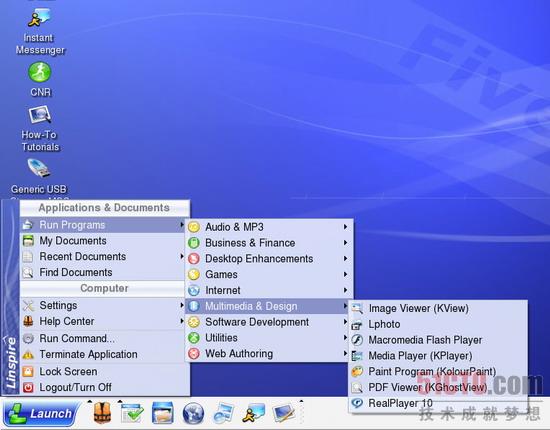550x430 pixels.
Task: Launch Lphoto application
Action: click(438, 324)
